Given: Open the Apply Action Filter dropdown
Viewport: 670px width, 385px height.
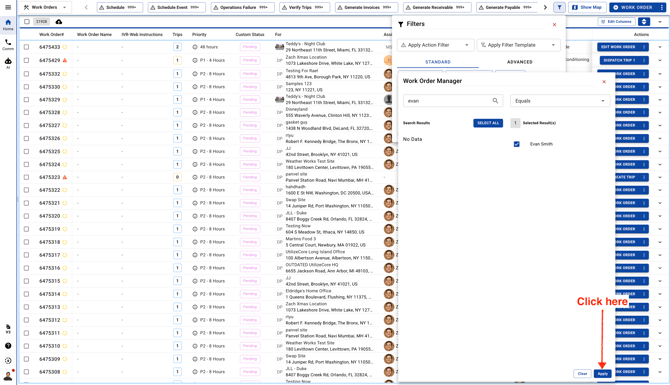Looking at the screenshot, I should tap(435, 45).
